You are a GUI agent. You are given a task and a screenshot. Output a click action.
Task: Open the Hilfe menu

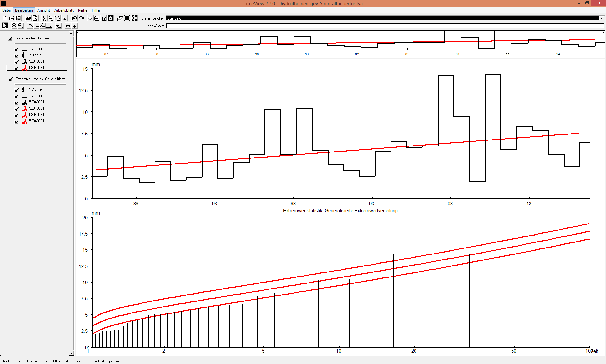tap(95, 10)
